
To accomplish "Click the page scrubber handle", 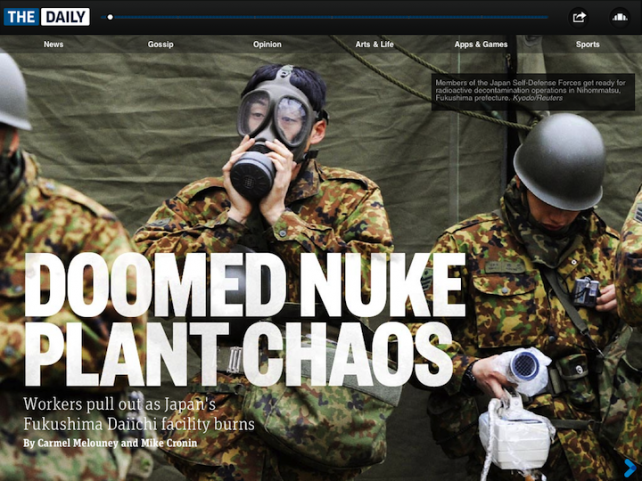I will (110, 17).
